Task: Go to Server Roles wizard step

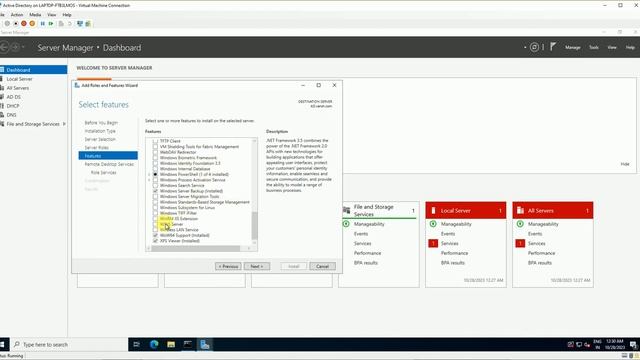Action: pos(97,148)
